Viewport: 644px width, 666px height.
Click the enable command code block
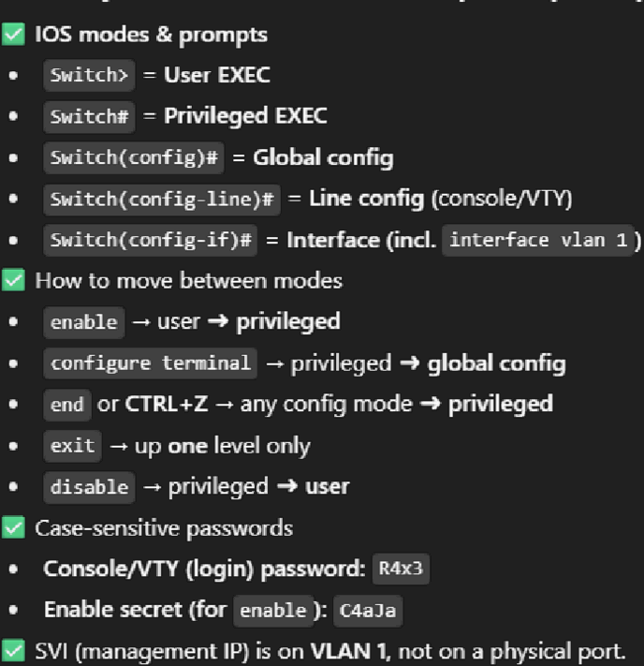click(x=84, y=322)
